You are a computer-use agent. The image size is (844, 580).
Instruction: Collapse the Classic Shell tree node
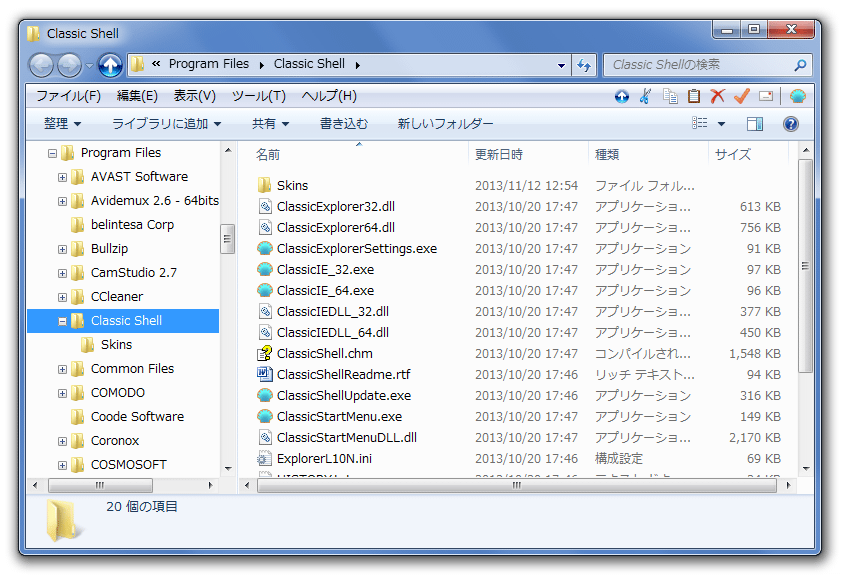click(x=62, y=321)
